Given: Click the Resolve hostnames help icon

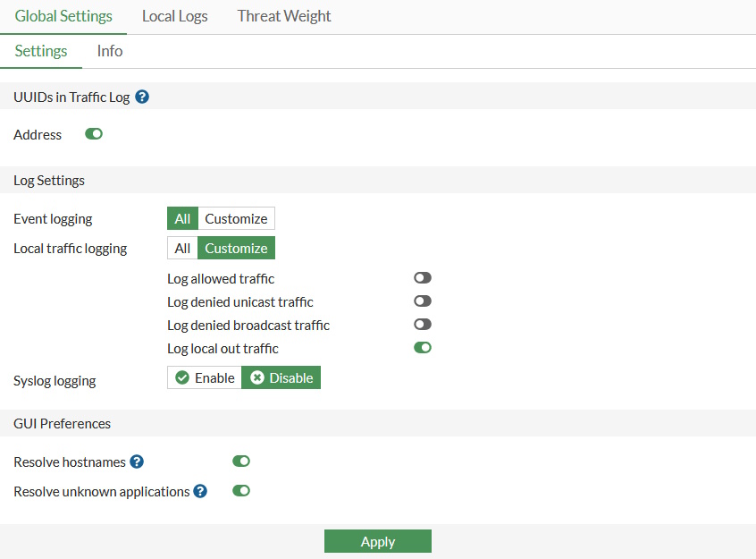Looking at the screenshot, I should coord(137,462).
